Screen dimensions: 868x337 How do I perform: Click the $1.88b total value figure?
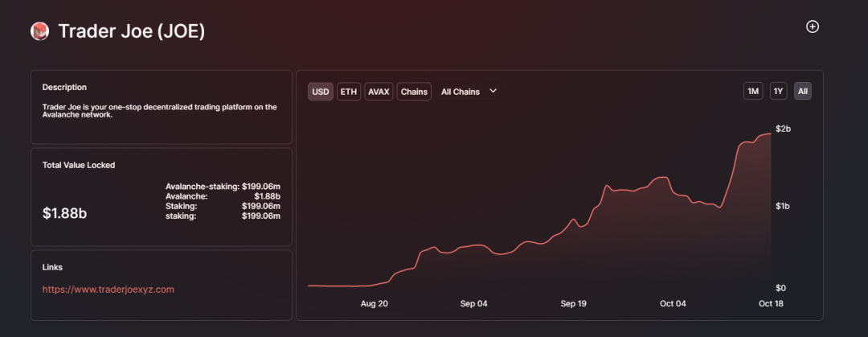(65, 213)
